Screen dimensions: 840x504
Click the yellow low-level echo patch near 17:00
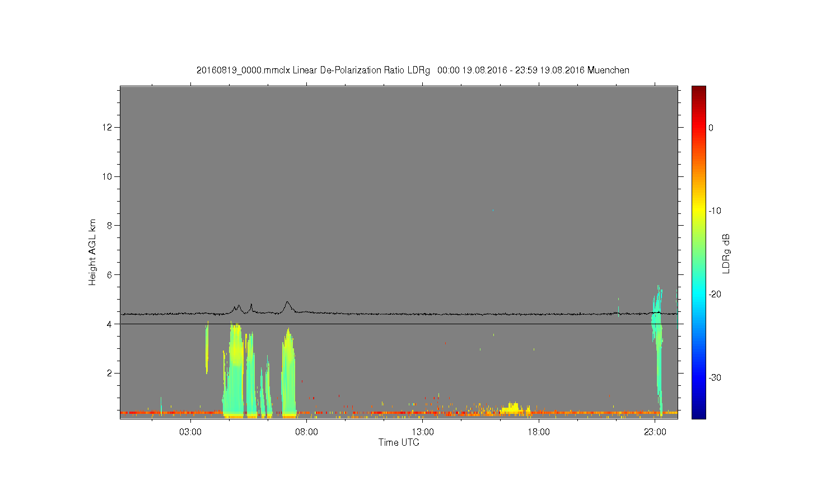(x=512, y=409)
